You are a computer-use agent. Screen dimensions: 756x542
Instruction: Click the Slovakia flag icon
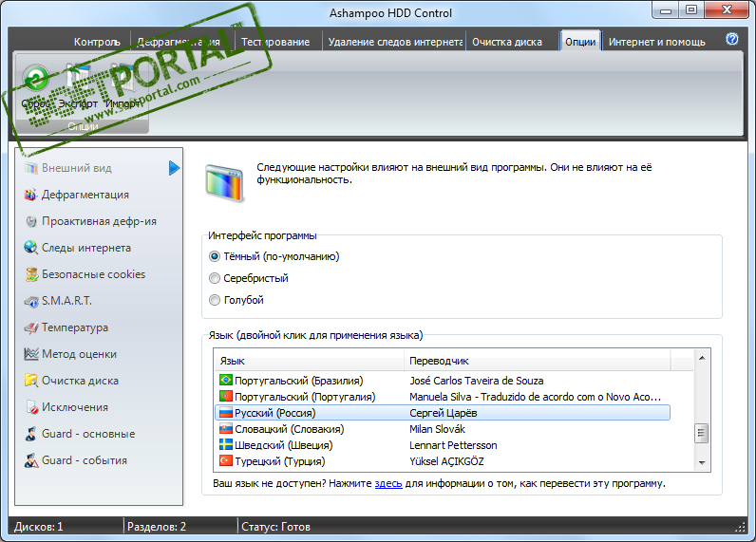point(226,428)
